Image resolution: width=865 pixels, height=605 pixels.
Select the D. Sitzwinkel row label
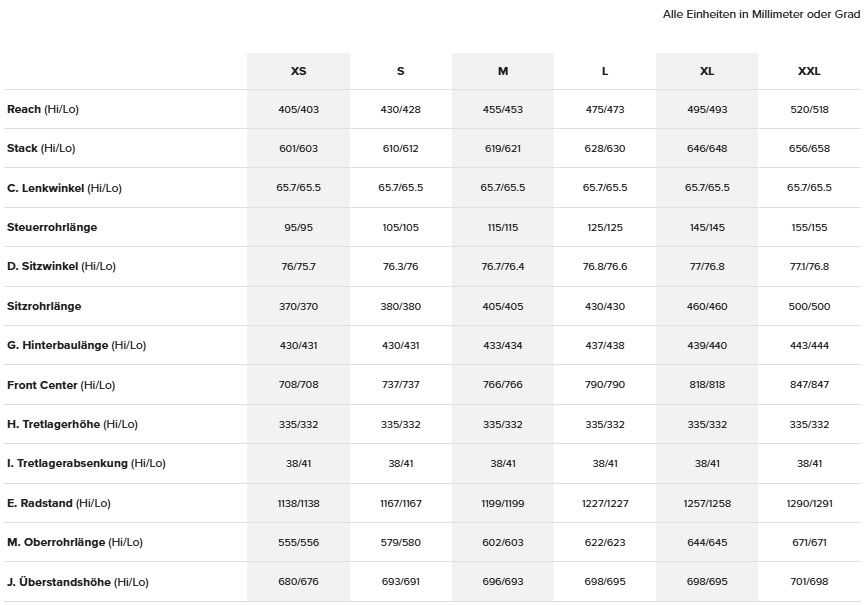click(x=61, y=266)
